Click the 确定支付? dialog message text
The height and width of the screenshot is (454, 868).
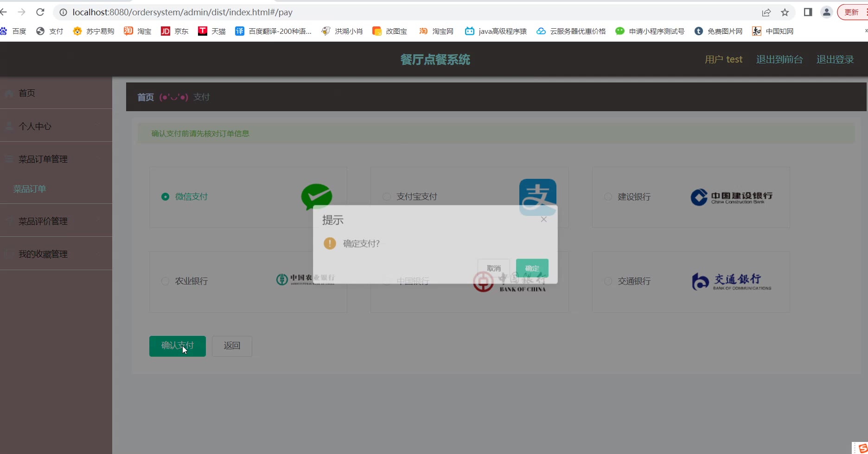[x=362, y=244]
